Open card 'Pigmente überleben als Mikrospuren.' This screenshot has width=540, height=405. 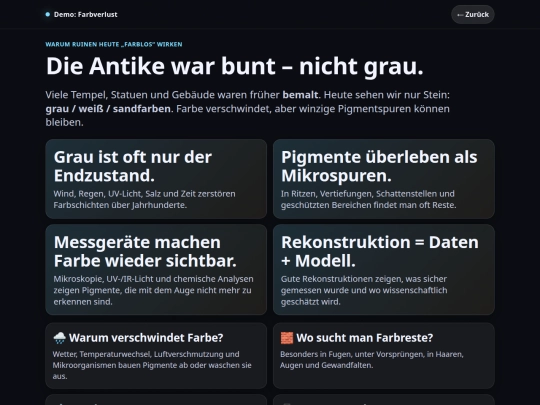point(384,179)
